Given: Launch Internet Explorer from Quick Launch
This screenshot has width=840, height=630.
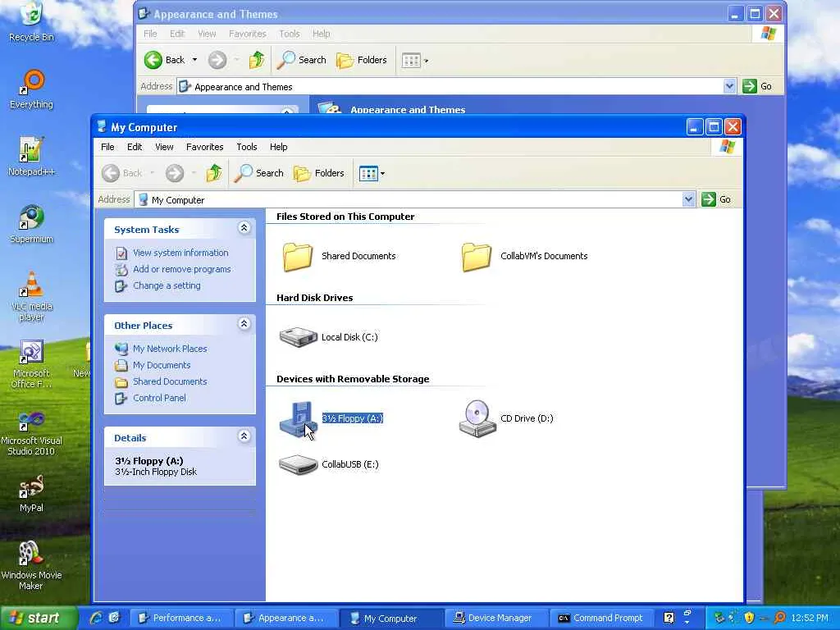Looking at the screenshot, I should [97, 619].
